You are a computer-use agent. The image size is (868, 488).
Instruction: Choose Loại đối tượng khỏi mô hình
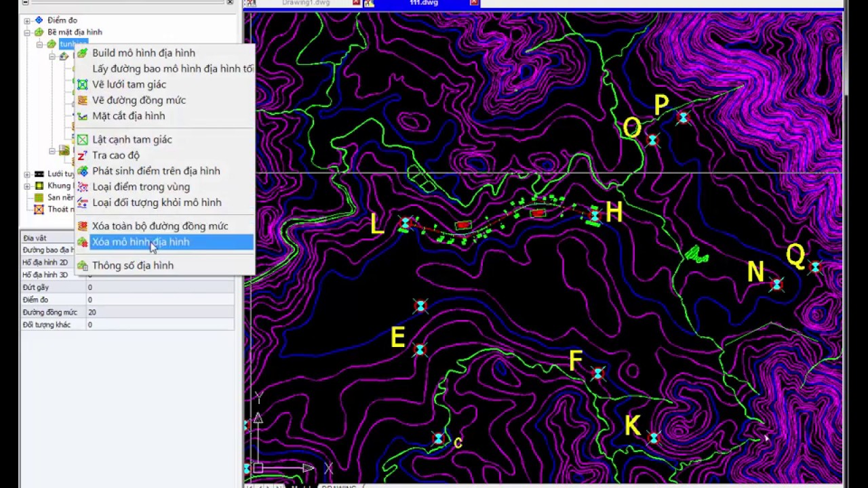(x=165, y=202)
